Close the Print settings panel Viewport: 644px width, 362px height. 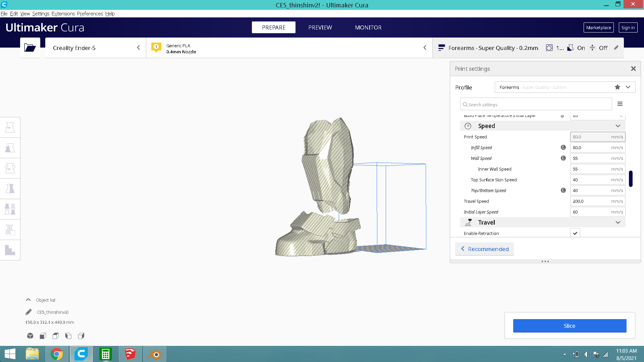coord(633,68)
